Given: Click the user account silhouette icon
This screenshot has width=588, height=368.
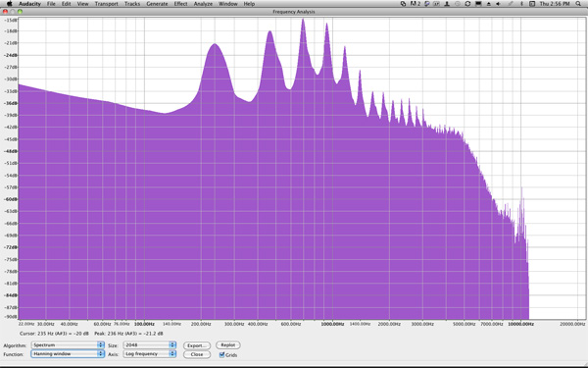Looking at the screenshot, I should pyautogui.click(x=447, y=4).
